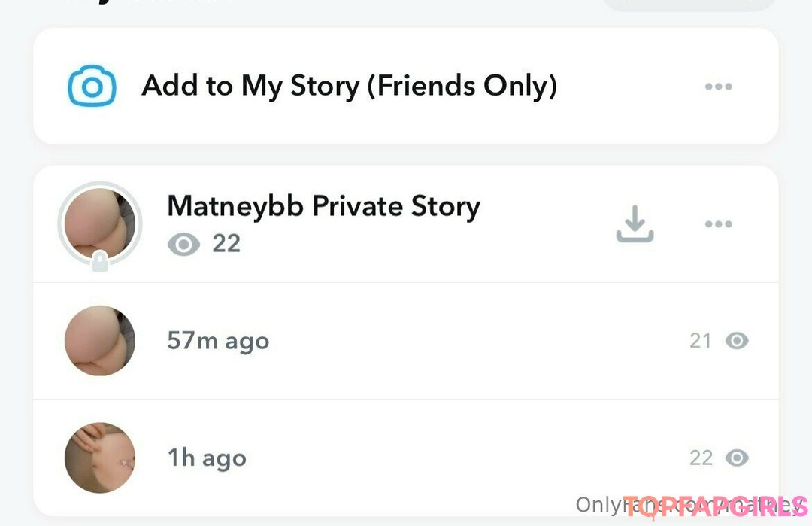Tap the Add to My Story (Friends Only) label
This screenshot has width=812, height=526.
(x=350, y=87)
